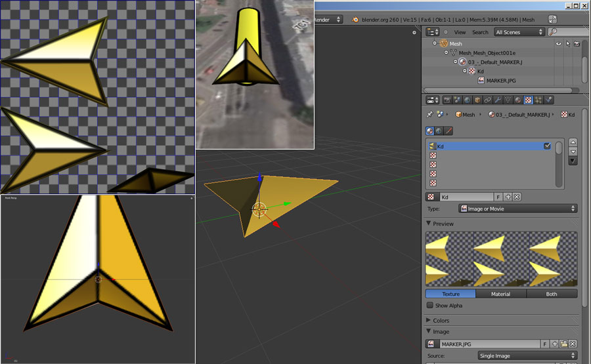The height and width of the screenshot is (364, 591).
Task: Switch preview to Material
Action: coord(500,294)
